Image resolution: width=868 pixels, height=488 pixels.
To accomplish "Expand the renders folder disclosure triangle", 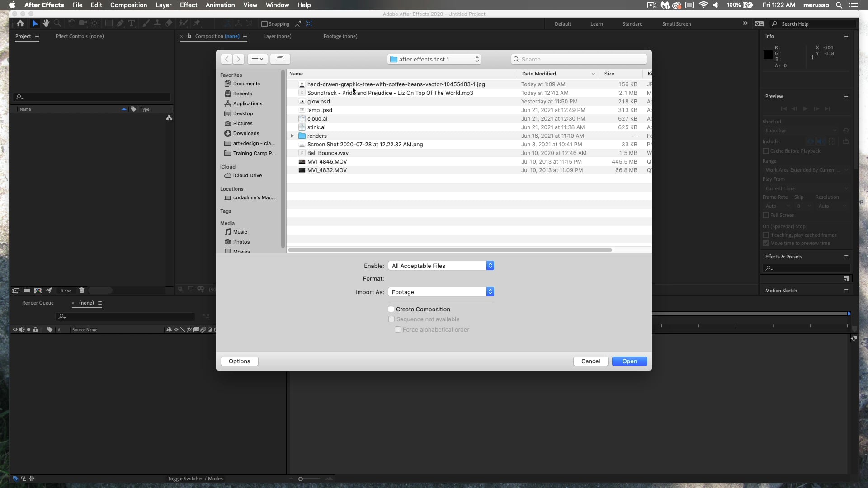I will coord(292,136).
